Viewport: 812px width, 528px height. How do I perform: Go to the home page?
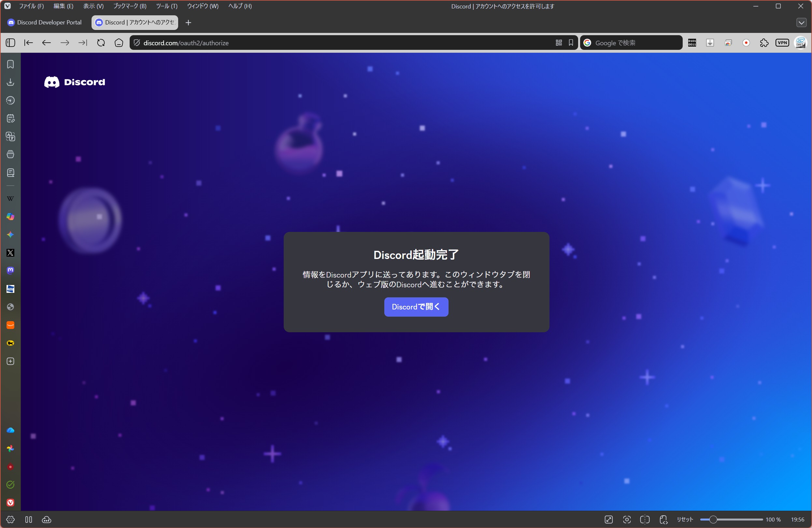coord(119,43)
